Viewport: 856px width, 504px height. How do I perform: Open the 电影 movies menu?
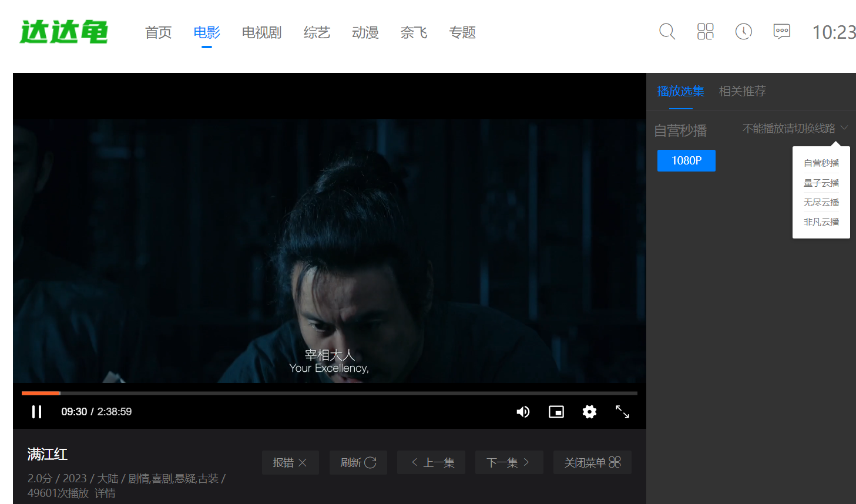point(207,32)
